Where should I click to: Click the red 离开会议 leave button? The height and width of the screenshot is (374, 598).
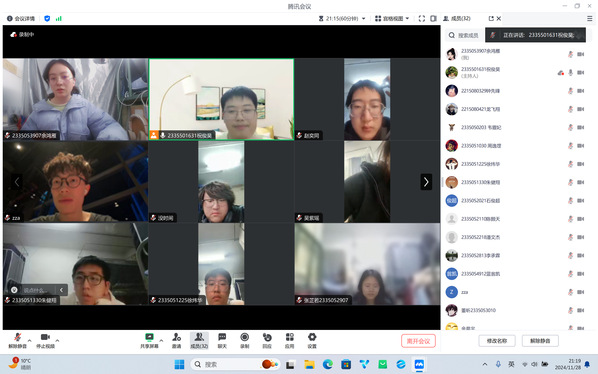[418, 341]
